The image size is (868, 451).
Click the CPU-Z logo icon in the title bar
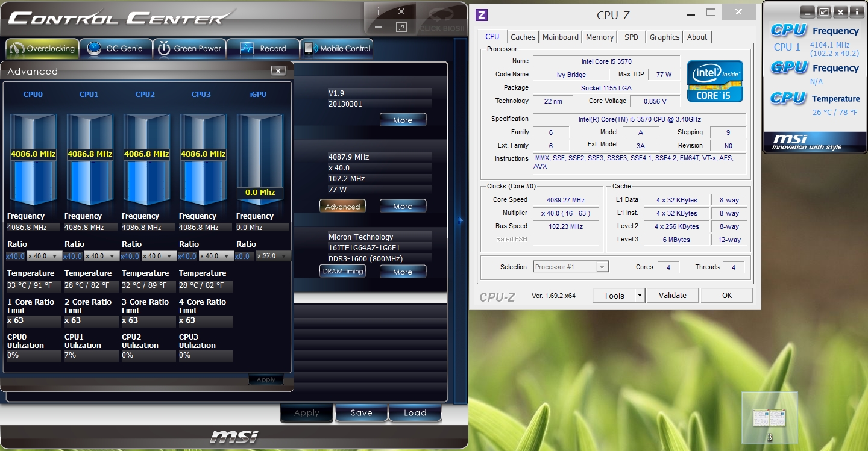point(482,15)
